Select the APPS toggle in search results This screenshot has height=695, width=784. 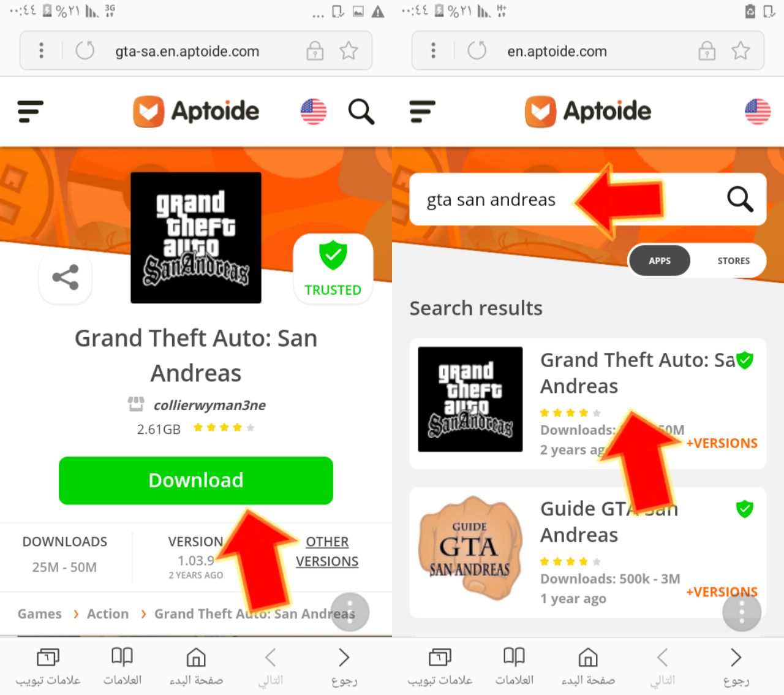tap(660, 260)
